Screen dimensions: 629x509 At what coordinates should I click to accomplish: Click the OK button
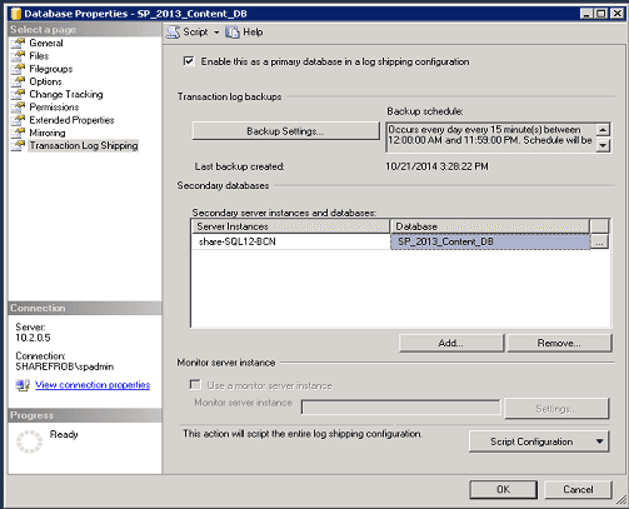[503, 489]
